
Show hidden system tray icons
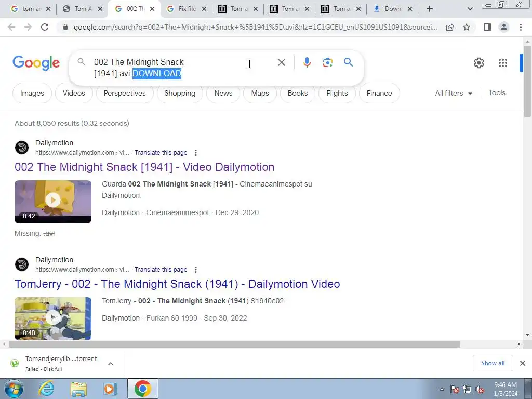pyautogui.click(x=442, y=390)
